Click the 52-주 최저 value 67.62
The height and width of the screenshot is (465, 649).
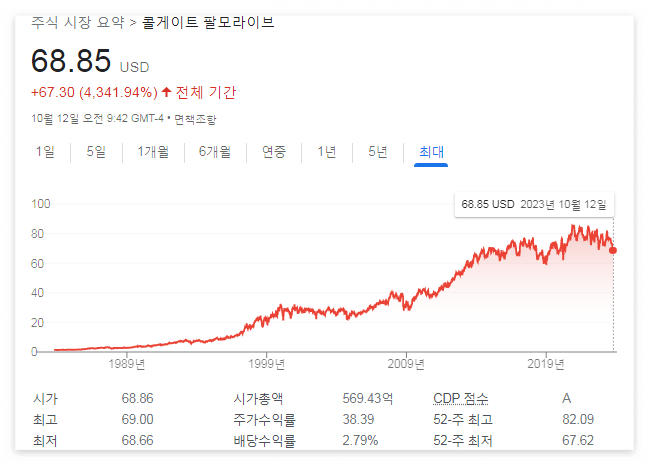coord(578,440)
